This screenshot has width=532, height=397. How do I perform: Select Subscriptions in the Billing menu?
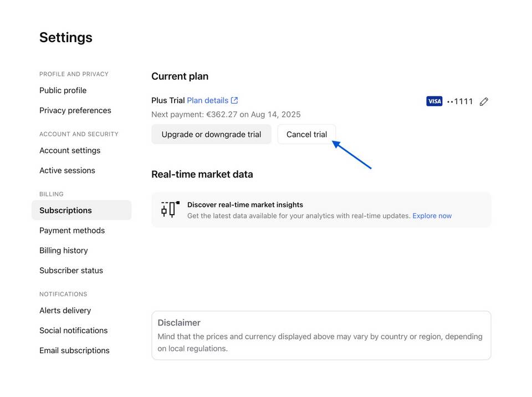pos(81,210)
